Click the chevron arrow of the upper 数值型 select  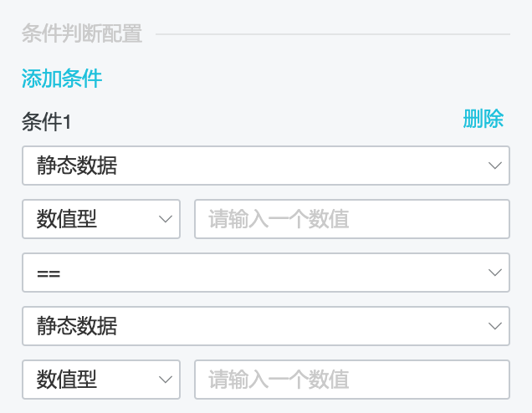coord(166,219)
